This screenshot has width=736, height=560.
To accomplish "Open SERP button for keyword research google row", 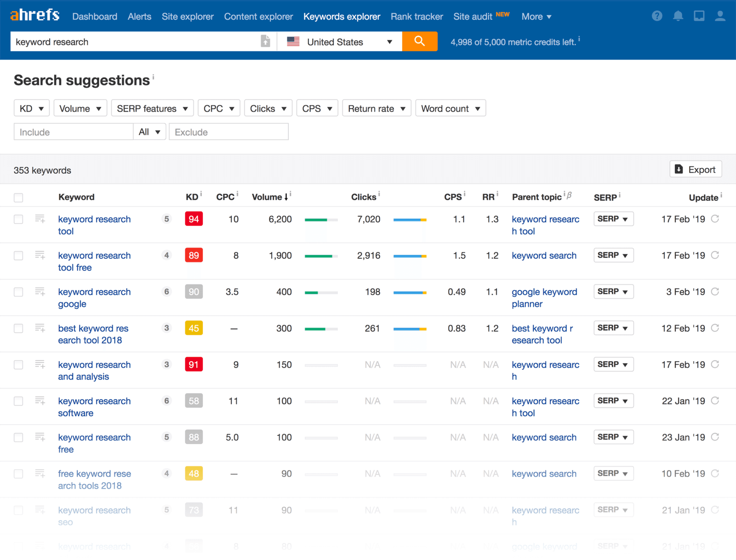I will pos(613,292).
